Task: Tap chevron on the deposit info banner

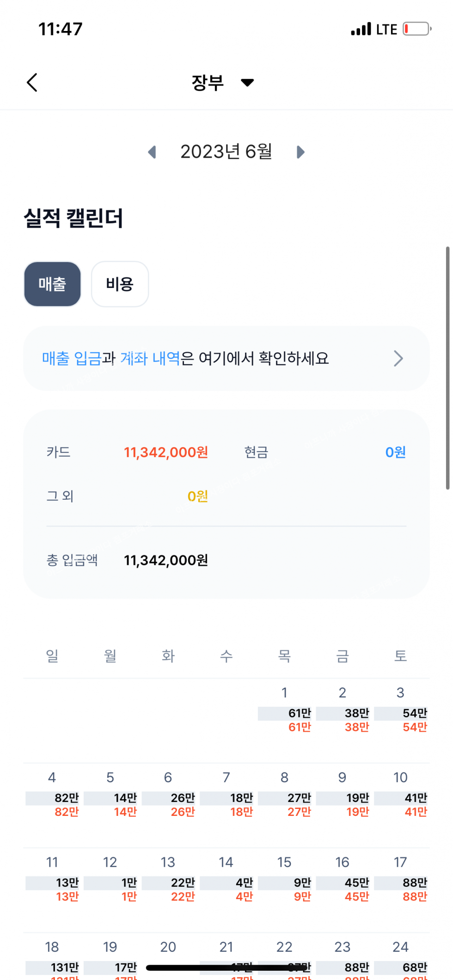Action: (x=398, y=358)
